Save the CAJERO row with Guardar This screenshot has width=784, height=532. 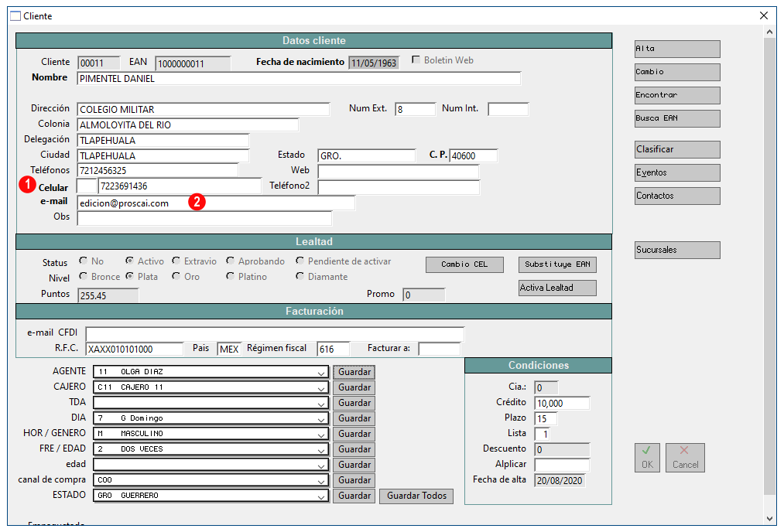(x=354, y=387)
